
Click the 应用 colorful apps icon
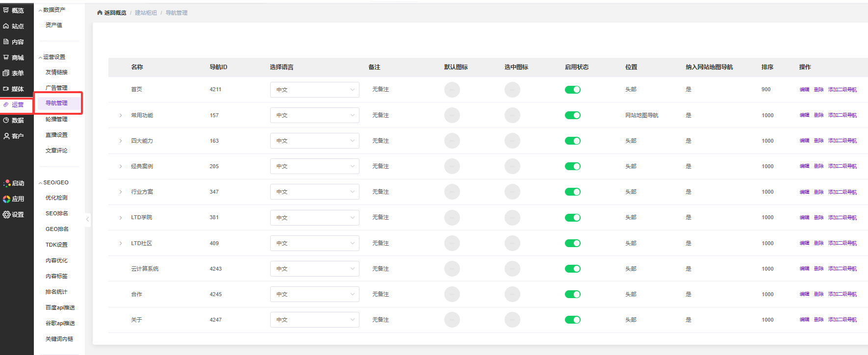[7, 199]
